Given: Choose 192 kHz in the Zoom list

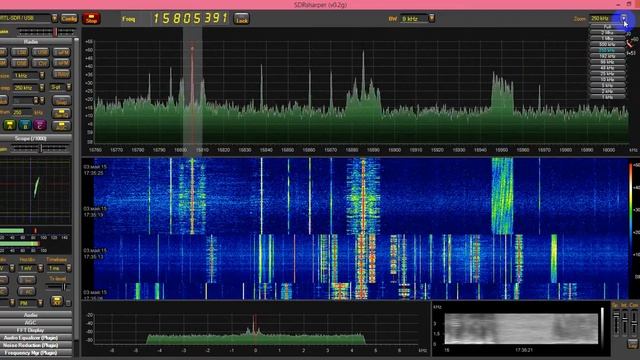Looking at the screenshot, I should (607, 56).
